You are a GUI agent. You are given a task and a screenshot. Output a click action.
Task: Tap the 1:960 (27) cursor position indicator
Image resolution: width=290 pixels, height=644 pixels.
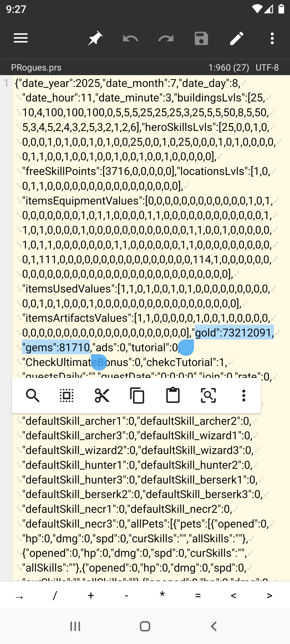(x=229, y=67)
